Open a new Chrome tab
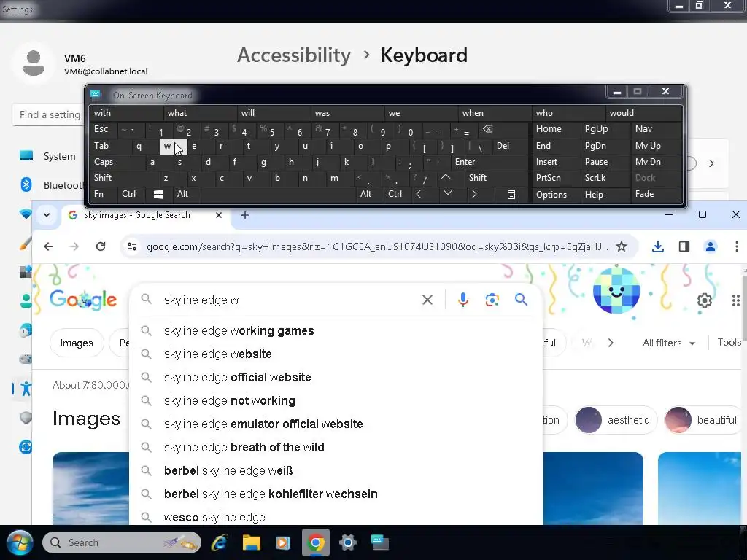 tap(245, 215)
